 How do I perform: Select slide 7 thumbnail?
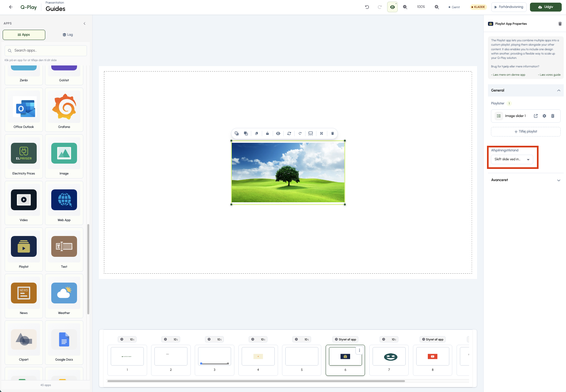[389, 356]
